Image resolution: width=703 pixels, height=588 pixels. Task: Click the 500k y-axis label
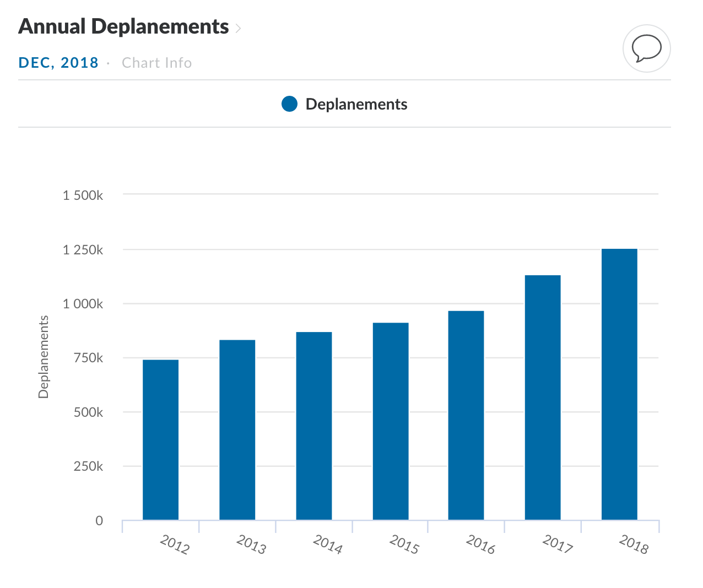(x=88, y=412)
